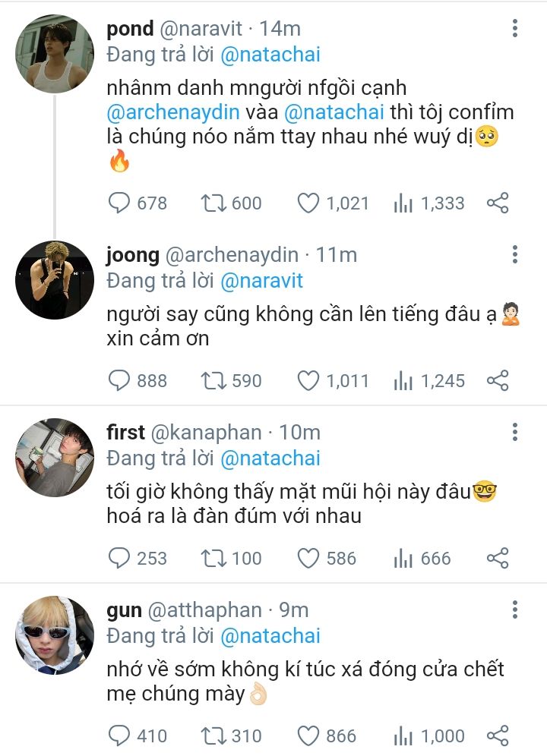Open gun's profile picture with sunglasses
The height and width of the screenshot is (756, 547).
55,635
